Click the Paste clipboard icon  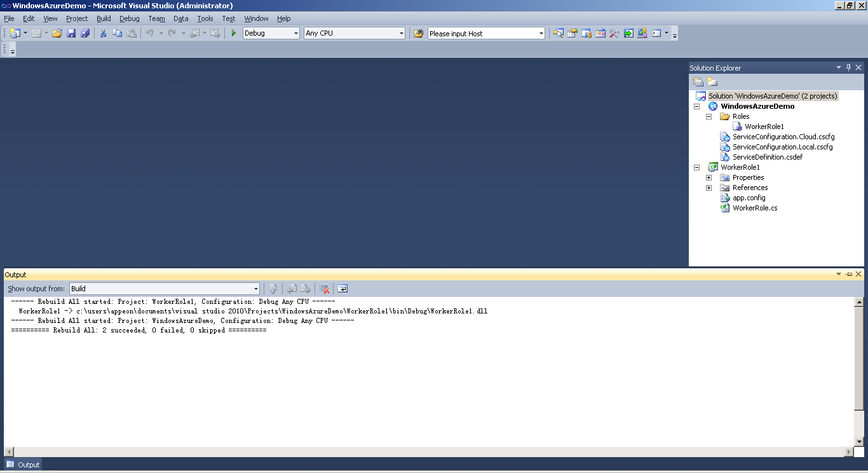click(132, 33)
